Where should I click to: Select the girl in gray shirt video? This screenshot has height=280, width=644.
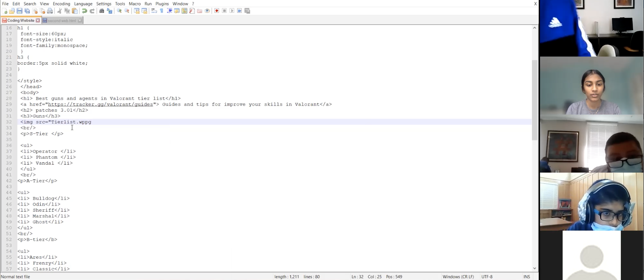point(592,86)
